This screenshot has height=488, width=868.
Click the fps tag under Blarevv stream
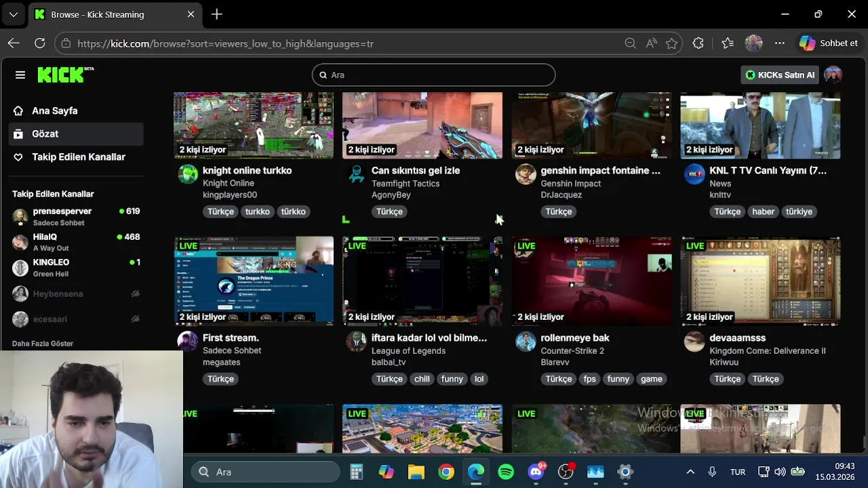coord(589,379)
